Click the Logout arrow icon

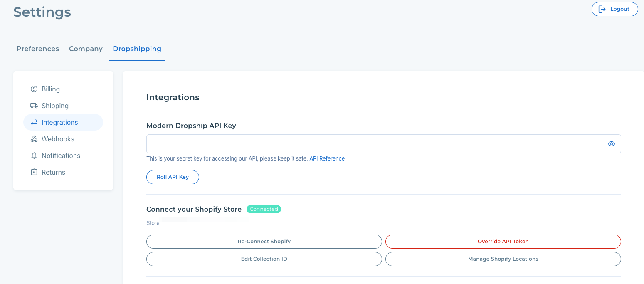coord(602,9)
